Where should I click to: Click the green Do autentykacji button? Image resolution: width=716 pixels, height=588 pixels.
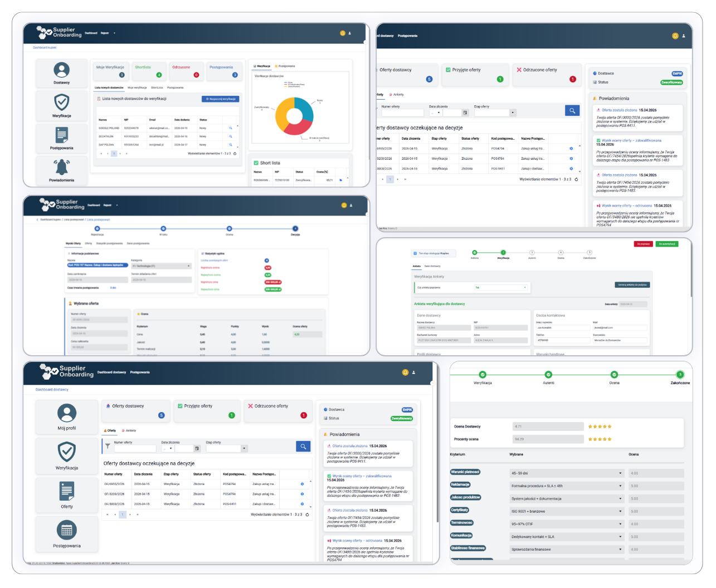(x=667, y=244)
